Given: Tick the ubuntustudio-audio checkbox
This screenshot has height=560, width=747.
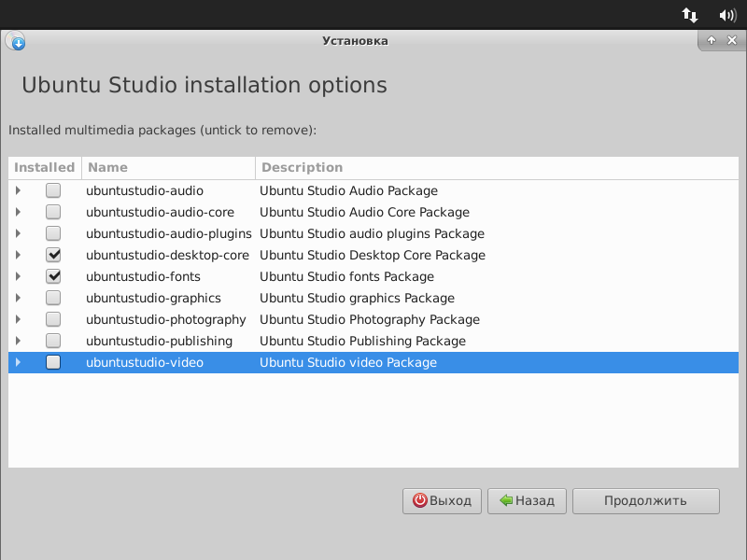Looking at the screenshot, I should [53, 190].
